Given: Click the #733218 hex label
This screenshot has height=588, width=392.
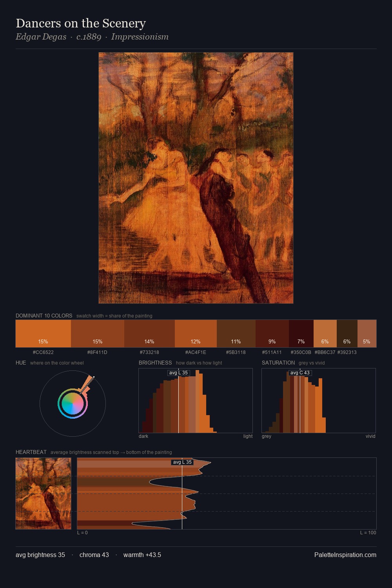Looking at the screenshot, I should point(149,352).
